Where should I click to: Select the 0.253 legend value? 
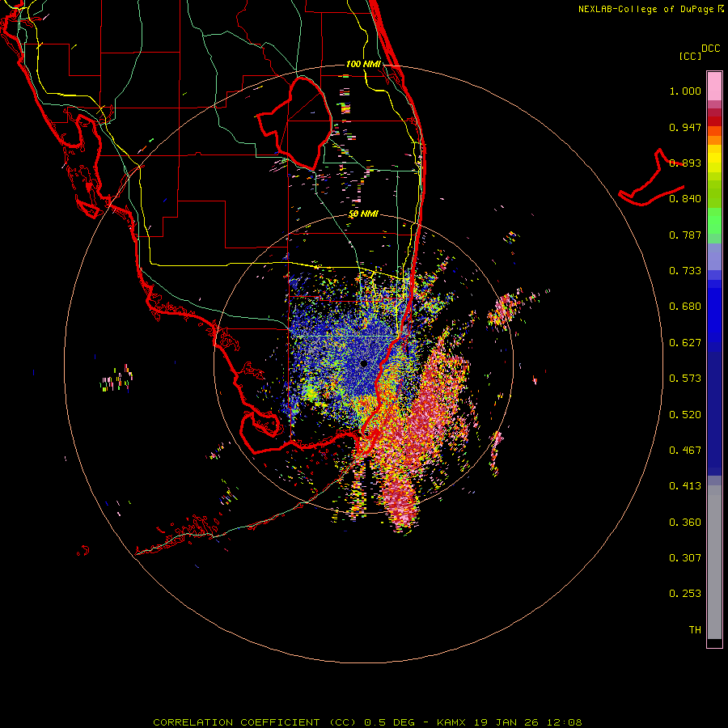685,594
